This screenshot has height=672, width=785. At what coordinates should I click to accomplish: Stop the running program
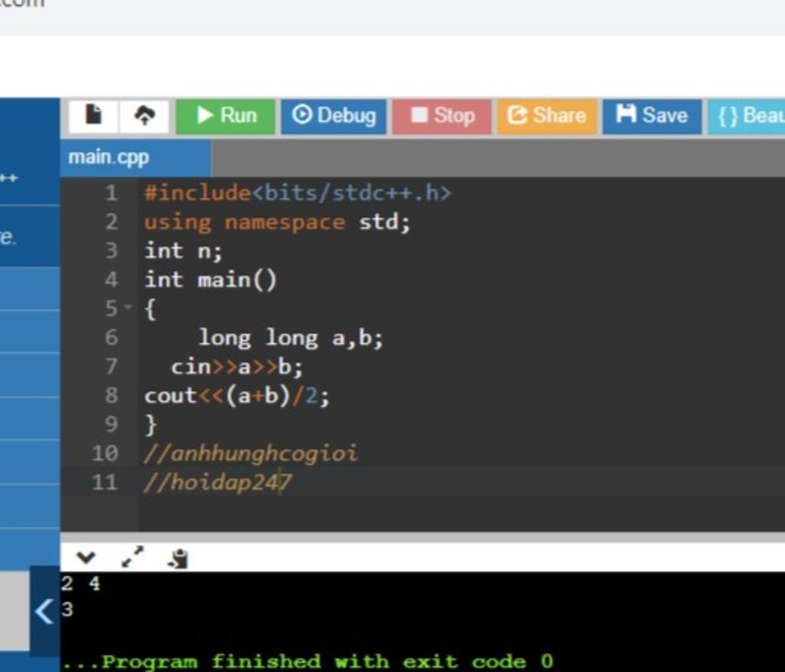coord(442,116)
